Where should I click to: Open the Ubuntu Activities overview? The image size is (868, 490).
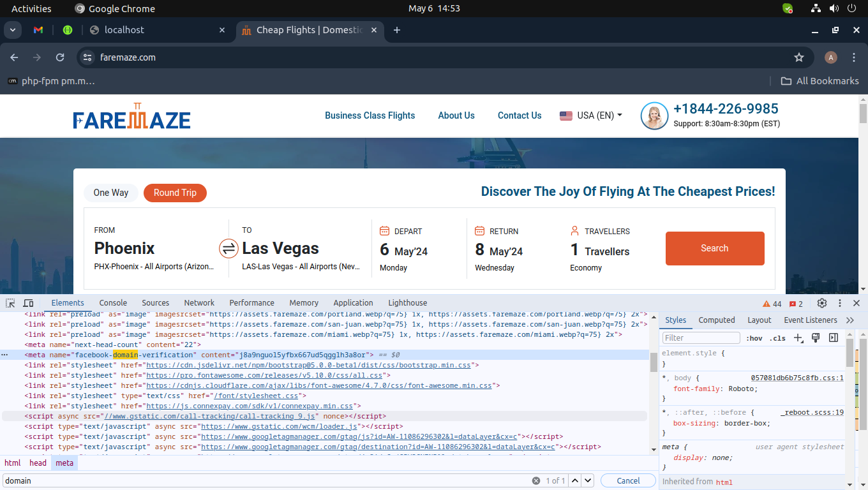[31, 8]
